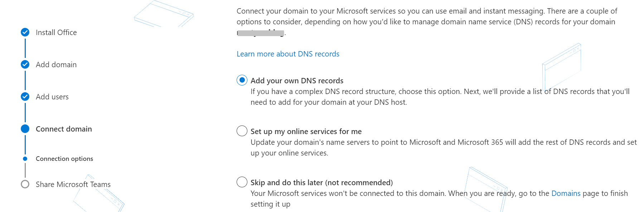Select 'Add your own DNS records' radio

242,80
